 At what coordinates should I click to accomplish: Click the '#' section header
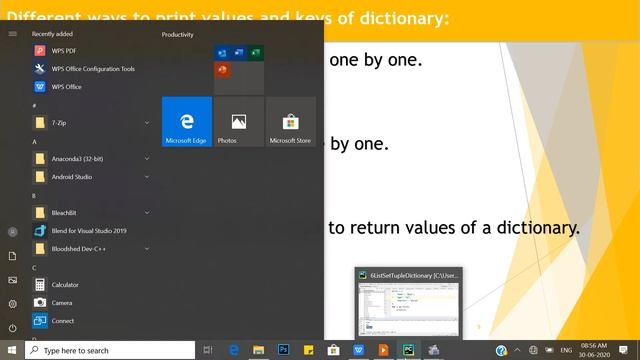click(x=34, y=106)
